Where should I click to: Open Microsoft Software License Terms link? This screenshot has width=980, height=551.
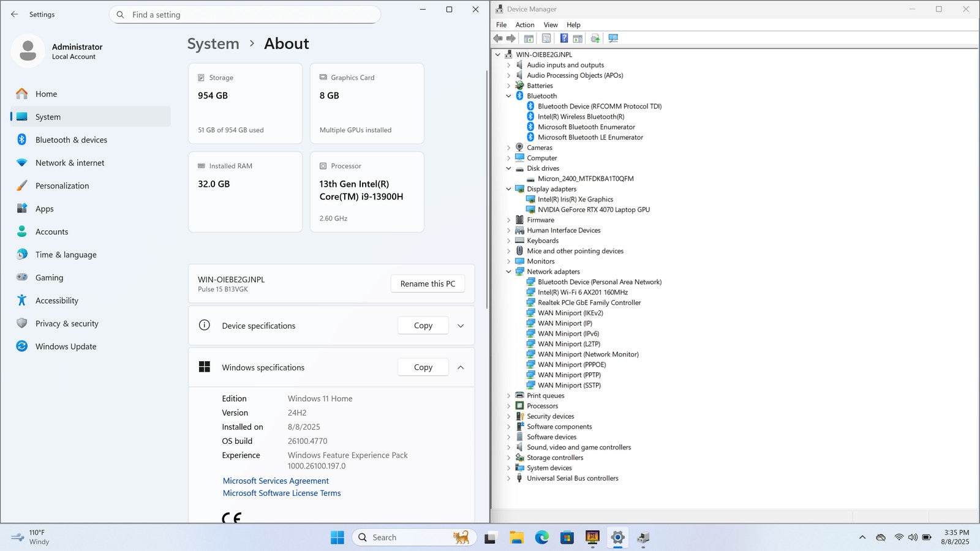click(282, 493)
